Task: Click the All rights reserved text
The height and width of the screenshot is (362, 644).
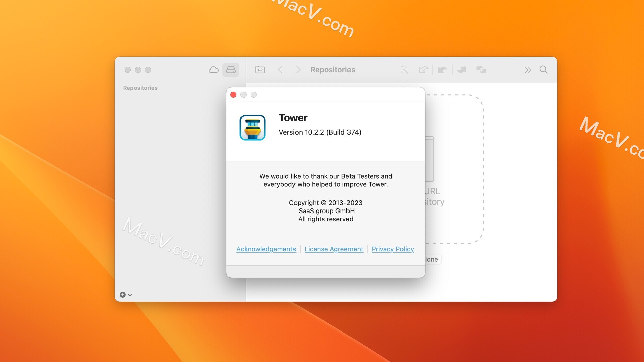Action: [x=326, y=219]
